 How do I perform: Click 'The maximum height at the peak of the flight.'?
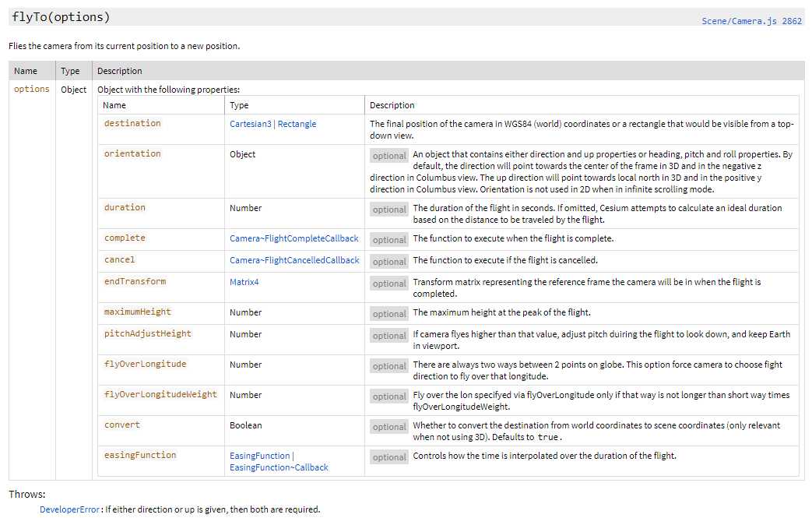502,312
